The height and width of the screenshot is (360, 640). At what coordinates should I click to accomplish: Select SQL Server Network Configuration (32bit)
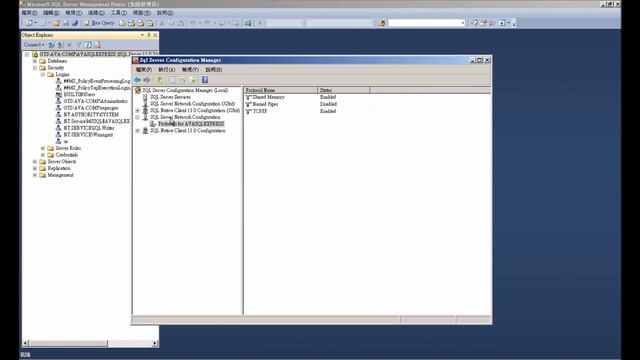(x=192, y=104)
